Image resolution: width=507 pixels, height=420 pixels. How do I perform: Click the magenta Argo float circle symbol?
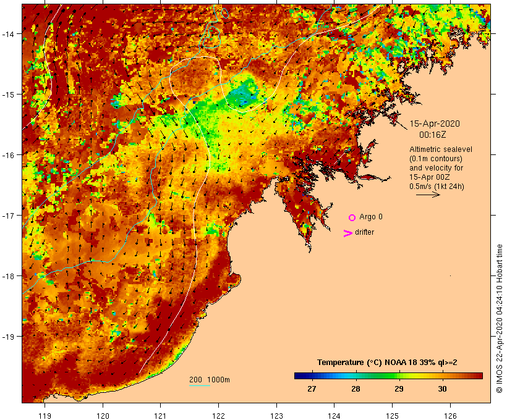coord(352,217)
